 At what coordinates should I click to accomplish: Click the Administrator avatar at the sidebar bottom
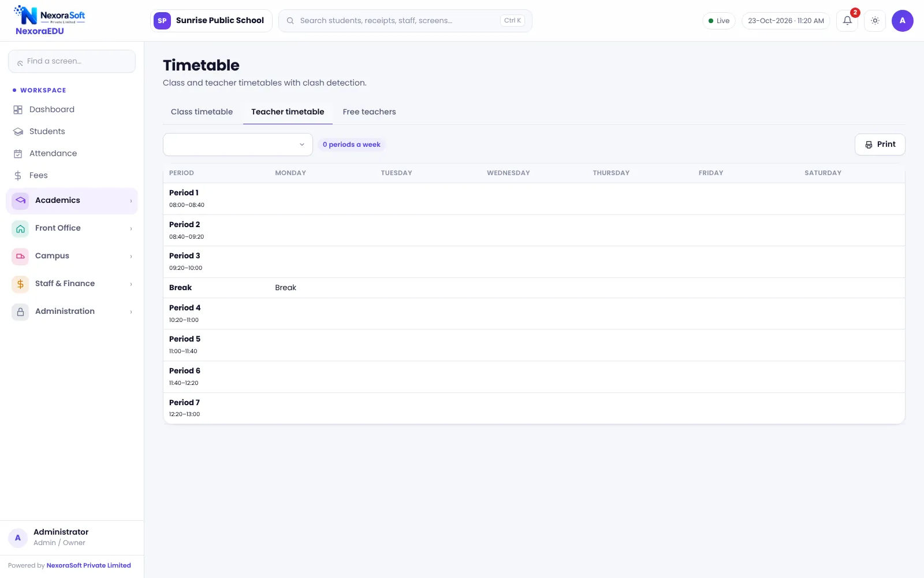pos(18,538)
